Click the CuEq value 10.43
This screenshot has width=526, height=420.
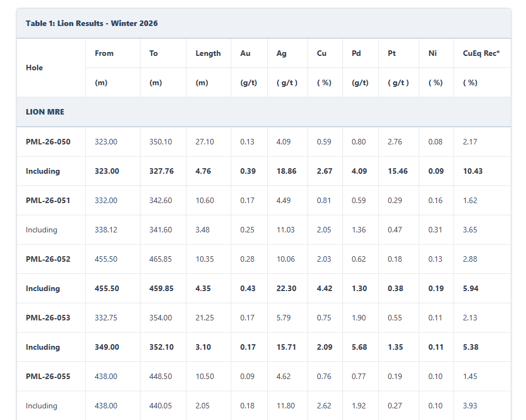tap(473, 171)
